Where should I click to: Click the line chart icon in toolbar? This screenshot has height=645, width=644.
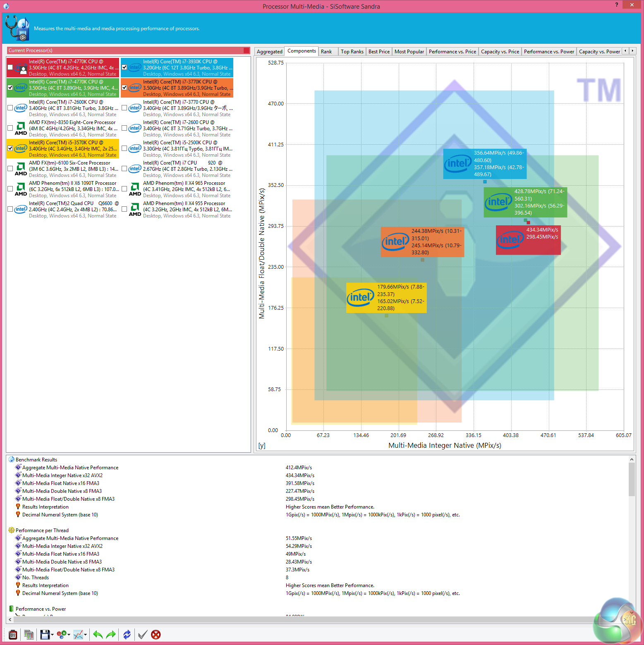(78, 635)
